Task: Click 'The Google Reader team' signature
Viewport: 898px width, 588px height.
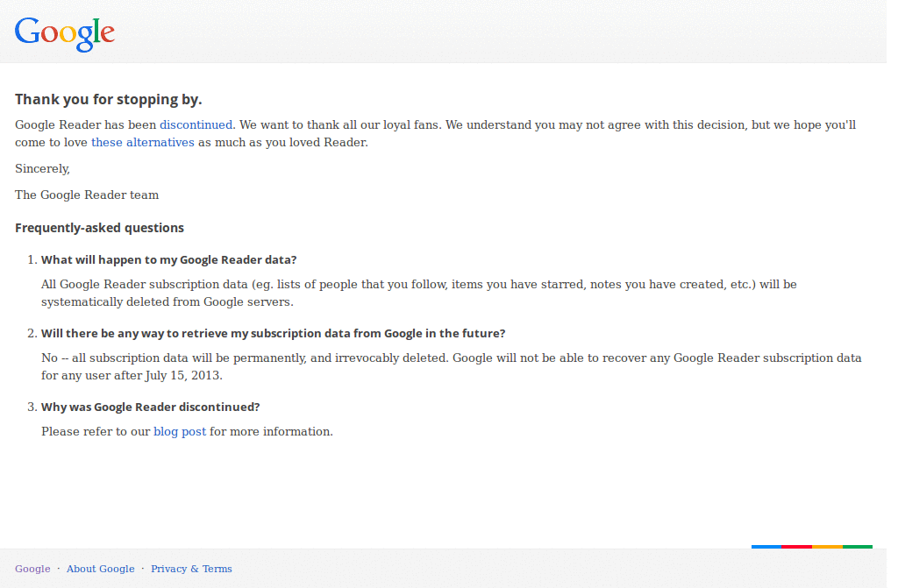Action: click(x=87, y=195)
